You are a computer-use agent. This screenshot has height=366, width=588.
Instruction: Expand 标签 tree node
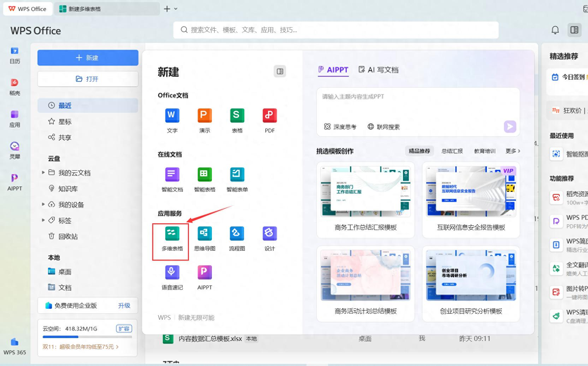(x=43, y=220)
